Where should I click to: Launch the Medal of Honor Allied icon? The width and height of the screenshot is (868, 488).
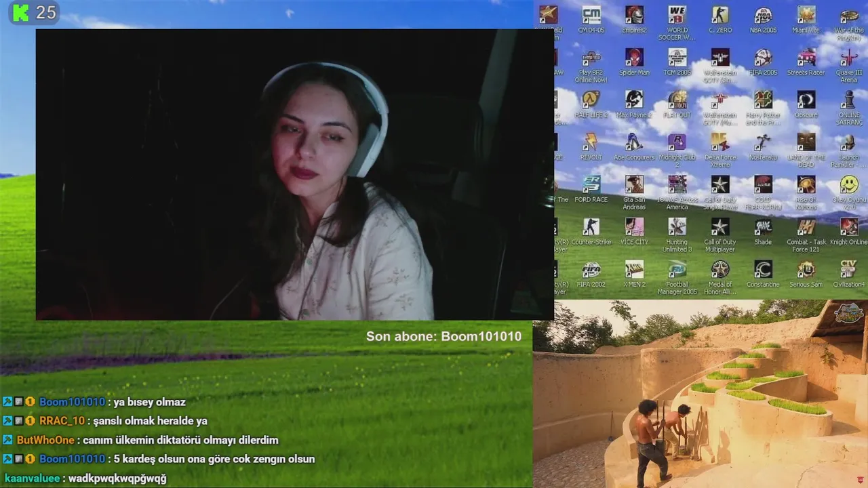[720, 278]
